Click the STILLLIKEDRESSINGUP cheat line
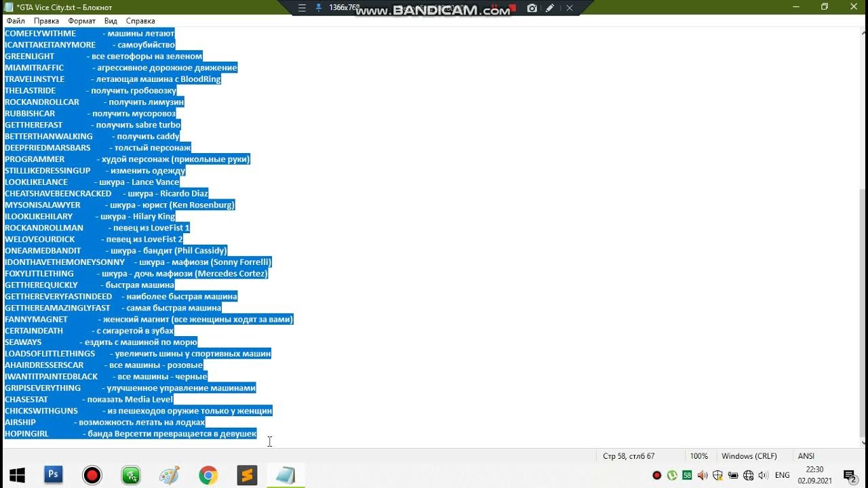The width and height of the screenshot is (868, 488). click(x=95, y=171)
